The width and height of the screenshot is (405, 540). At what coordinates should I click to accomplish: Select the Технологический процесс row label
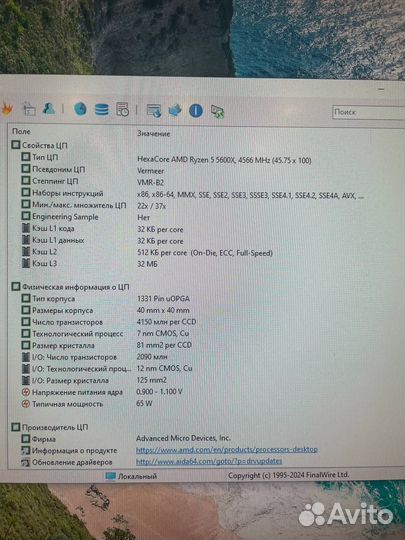77,334
